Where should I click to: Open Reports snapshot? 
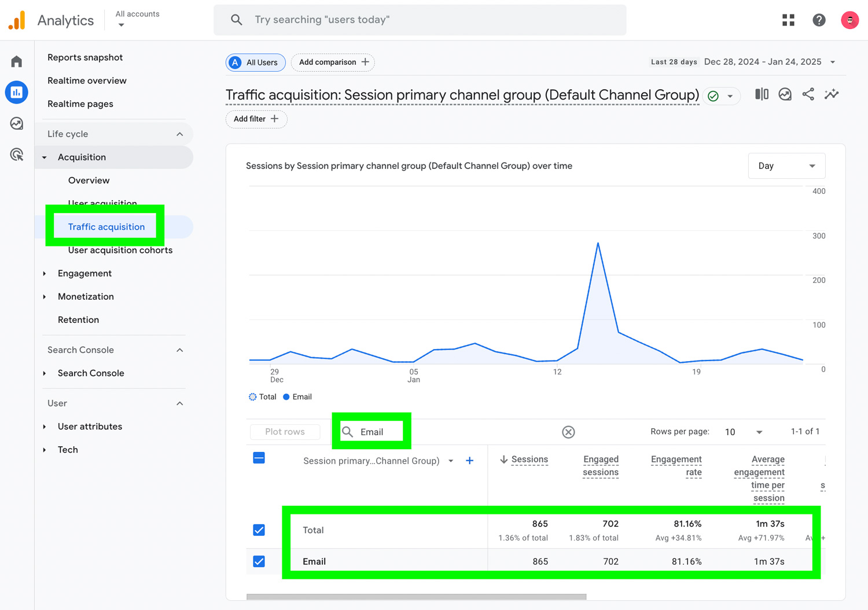85,57
